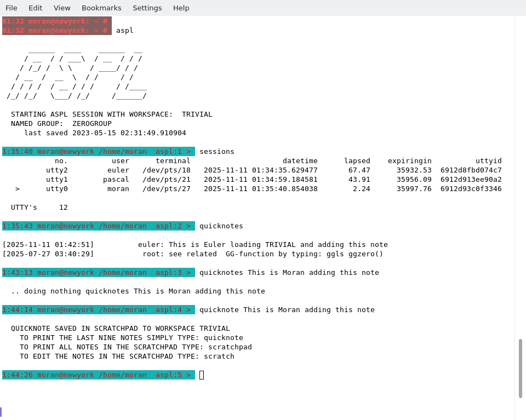Image resolution: width=526 pixels, height=420 pixels.
Task: Click the 'last saved 2023-05-15' line
Action: coord(105,133)
